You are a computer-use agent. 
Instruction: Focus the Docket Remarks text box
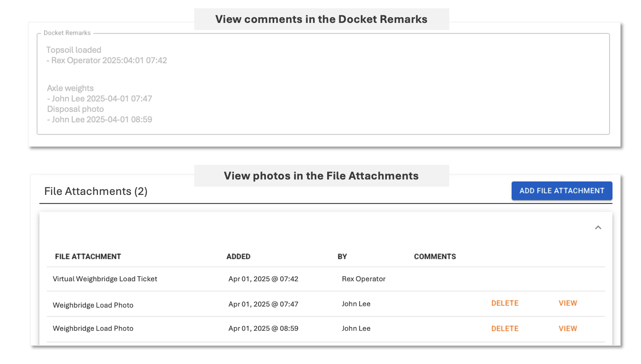323,83
